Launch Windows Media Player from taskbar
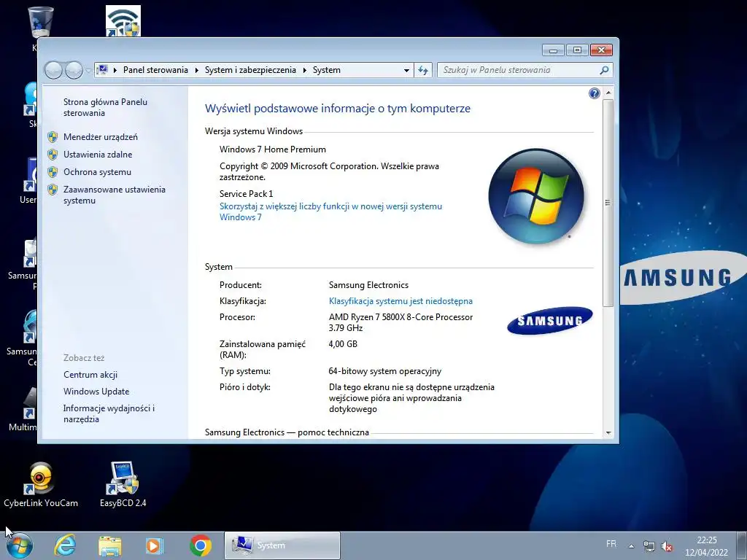747x560 pixels. (x=155, y=545)
